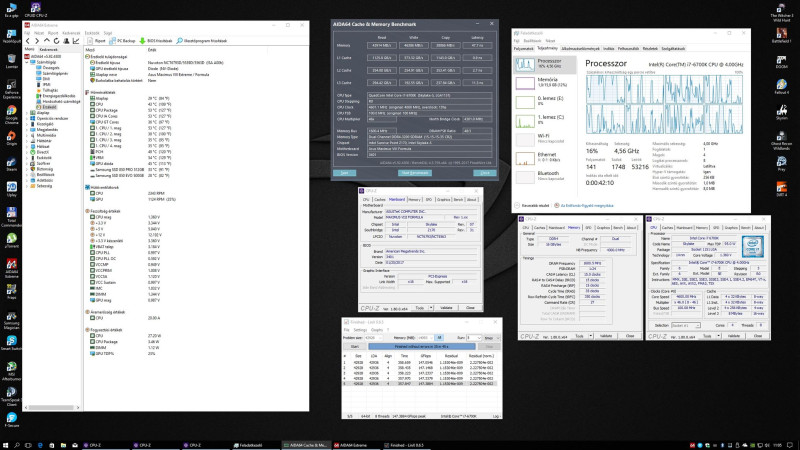Image resolution: width=800 pixels, height=450 pixels.
Task: Open Felhasználók tab in Task Manager
Action: pos(628,49)
